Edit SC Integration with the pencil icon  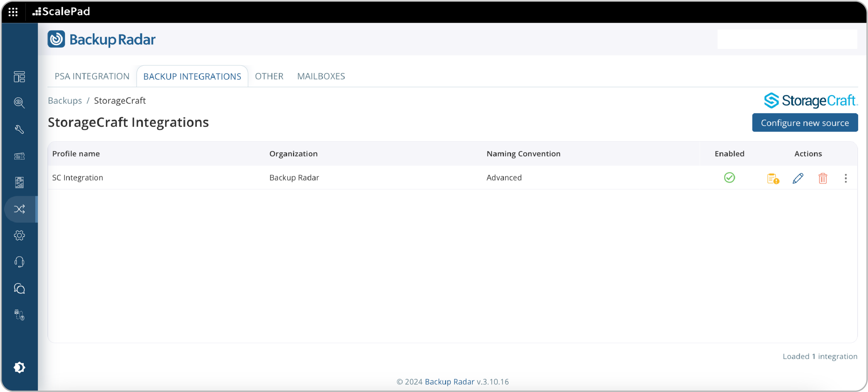798,178
